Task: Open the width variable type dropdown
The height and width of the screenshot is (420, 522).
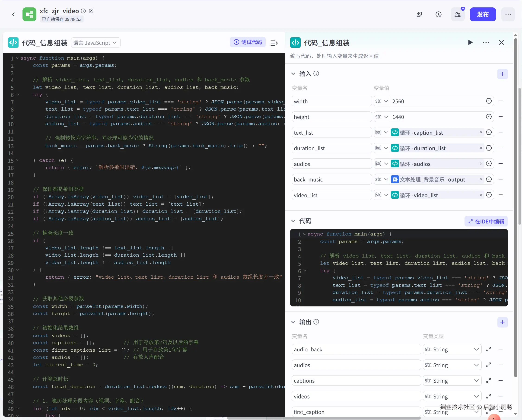Action: pos(382,101)
